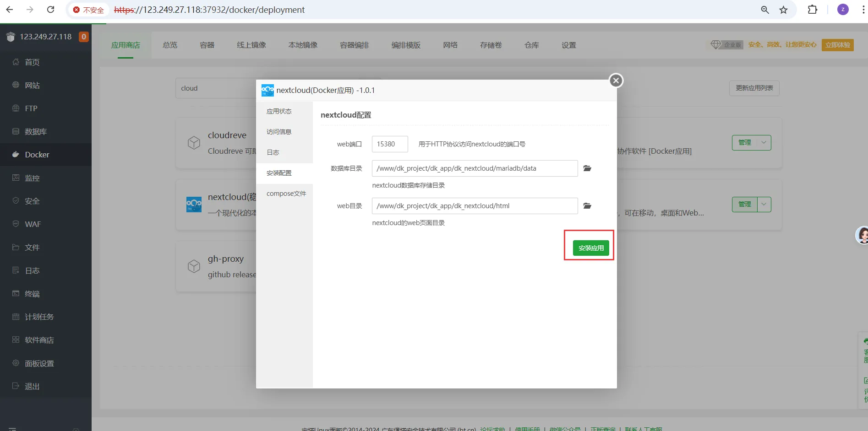
Task: Click the 不安全 security warning chip
Action: (x=88, y=10)
